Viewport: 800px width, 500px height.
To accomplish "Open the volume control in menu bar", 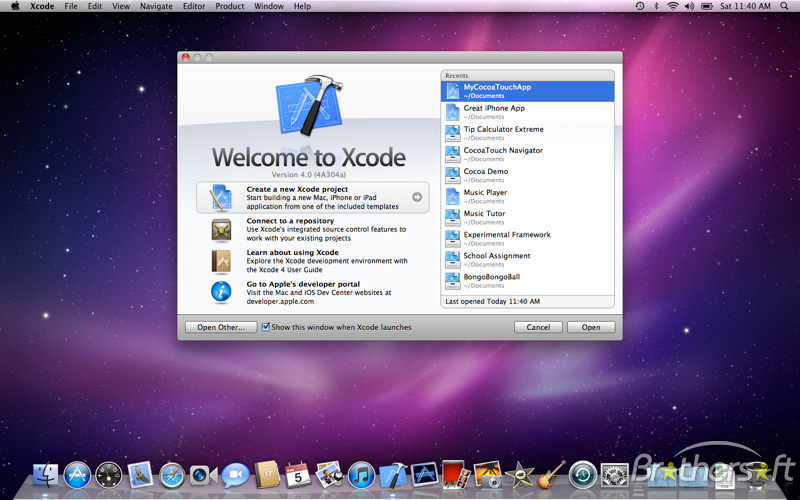I will pyautogui.click(x=689, y=6).
